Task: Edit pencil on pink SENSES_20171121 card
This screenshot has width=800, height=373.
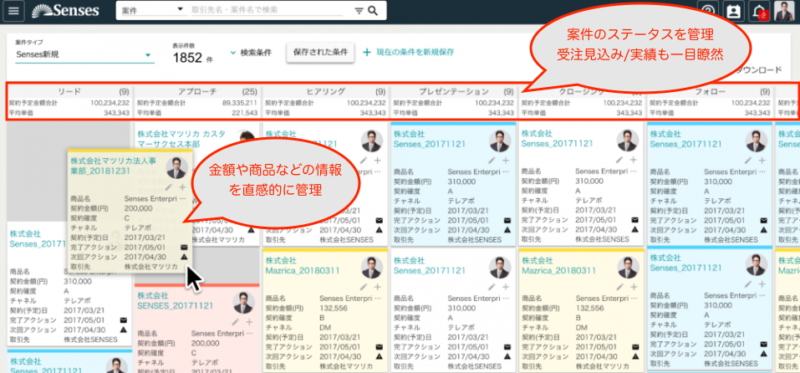Action: pos(235,322)
